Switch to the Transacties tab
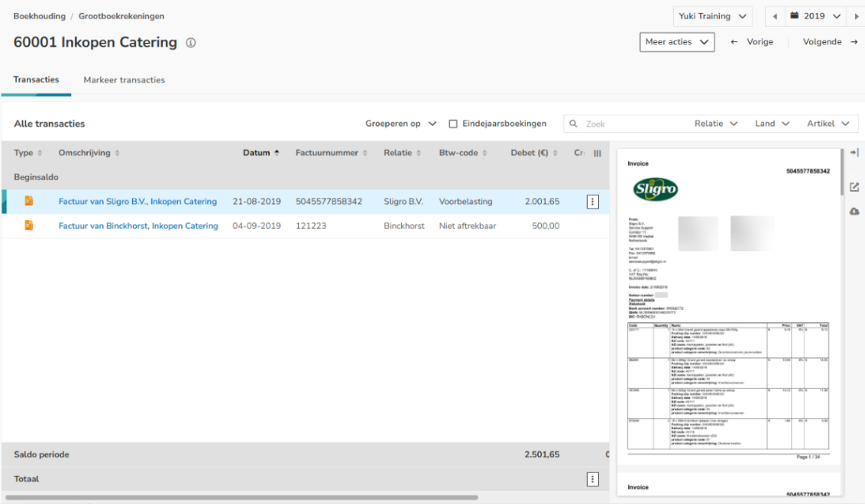 pos(36,80)
